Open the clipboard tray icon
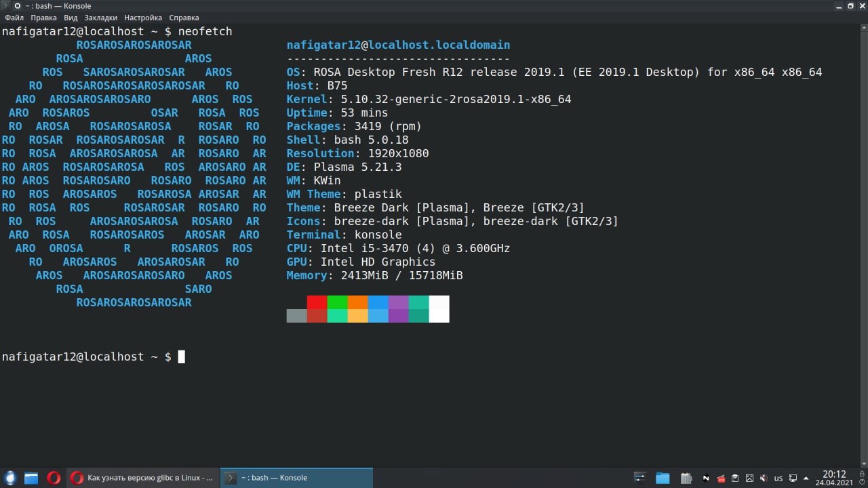868x488 pixels. coord(735,478)
